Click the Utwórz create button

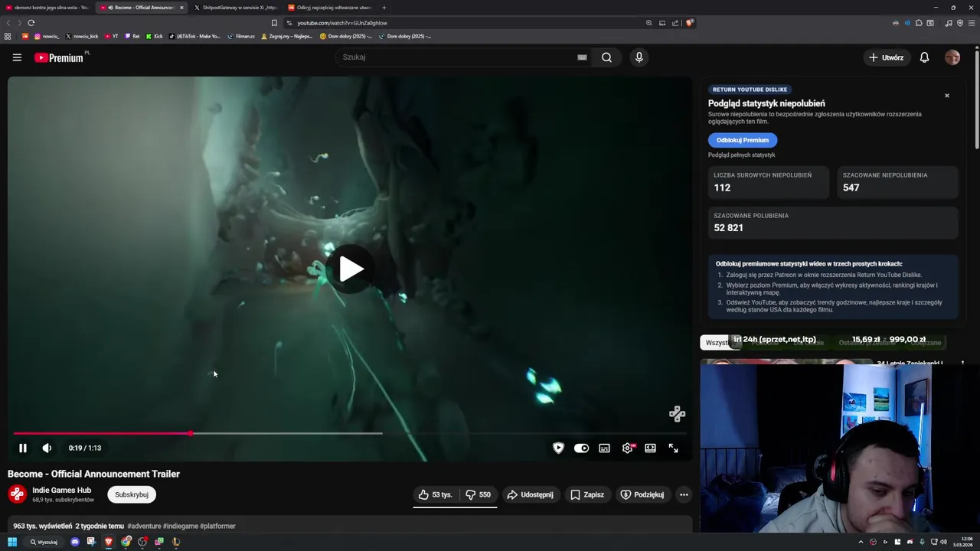(886, 57)
